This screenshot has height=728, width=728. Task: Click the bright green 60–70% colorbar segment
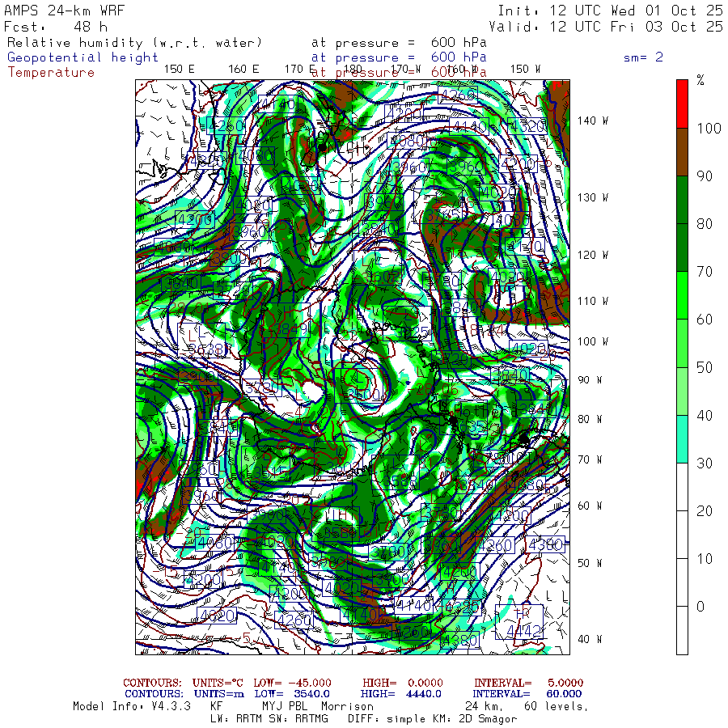coord(682,296)
